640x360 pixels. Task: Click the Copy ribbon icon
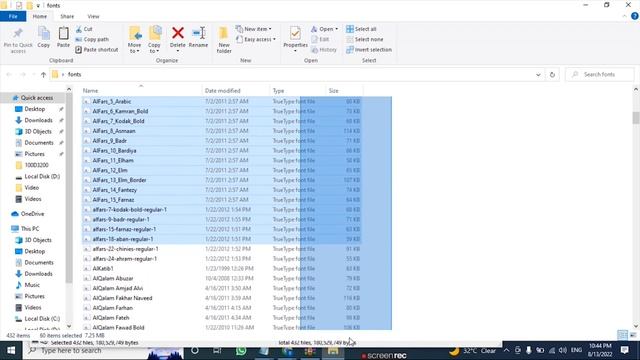coord(44,37)
